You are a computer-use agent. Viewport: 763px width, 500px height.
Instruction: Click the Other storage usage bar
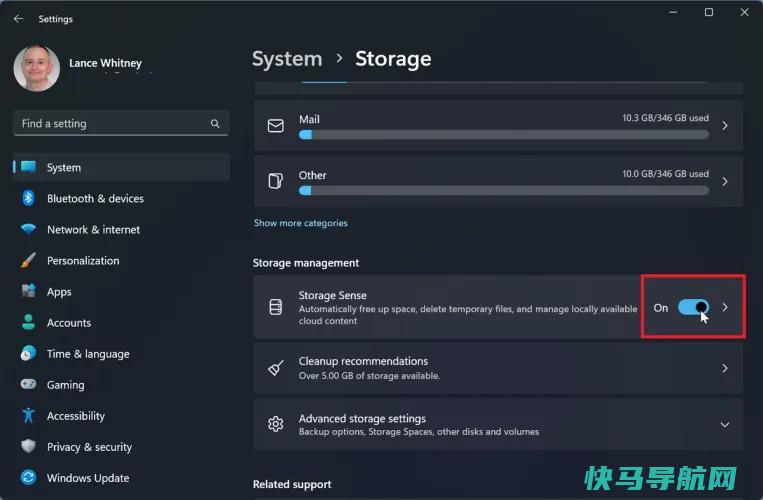[x=504, y=191]
